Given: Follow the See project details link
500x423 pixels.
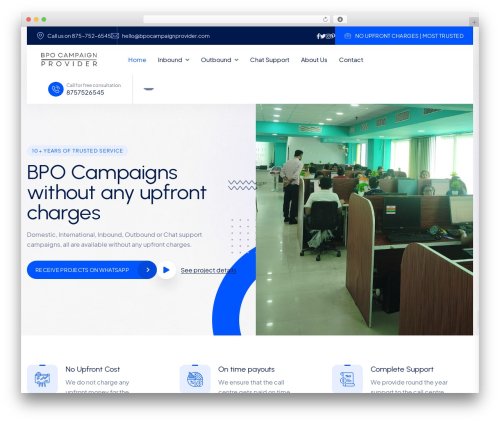Looking at the screenshot, I should coord(208,270).
